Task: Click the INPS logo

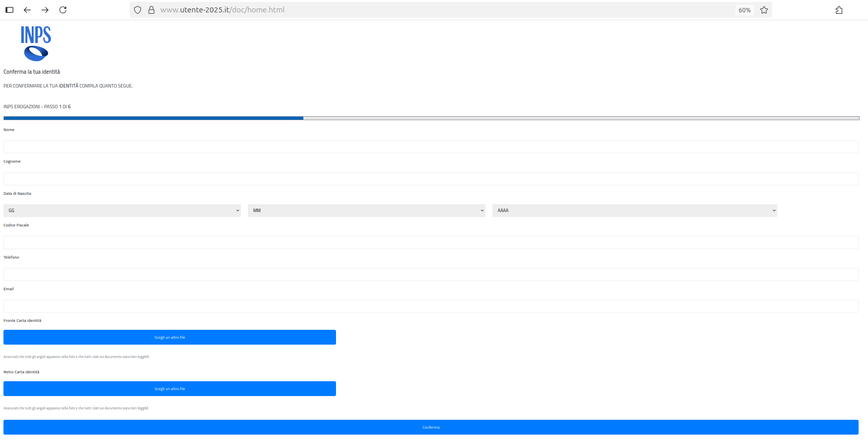Action: coord(36,44)
